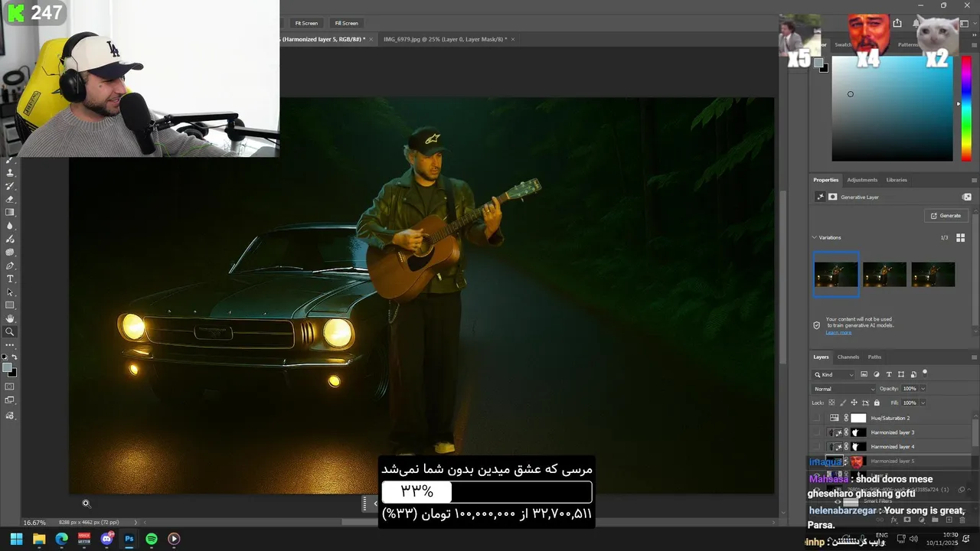The image size is (980, 551).
Task: Open the Opacity value dropdown arrow
Action: pos(923,389)
